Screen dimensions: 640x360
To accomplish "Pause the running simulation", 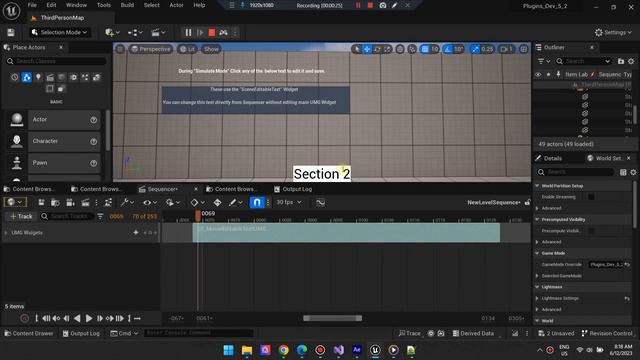I will [x=188, y=32].
